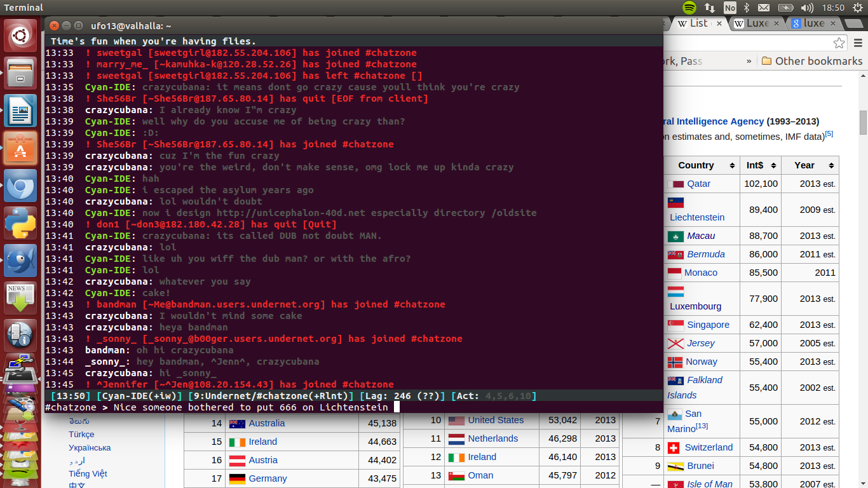Open the globe info launcher icon
Screen dimensions: 868x488
point(20,335)
